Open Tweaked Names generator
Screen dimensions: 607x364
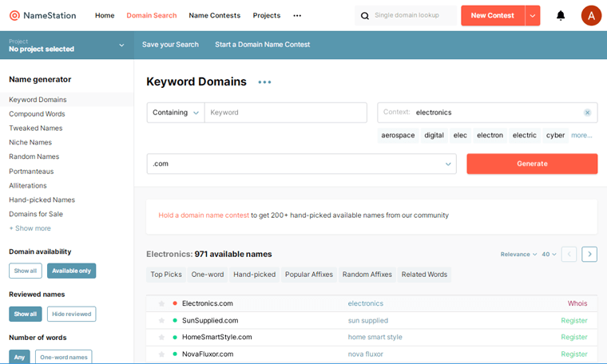click(x=36, y=128)
